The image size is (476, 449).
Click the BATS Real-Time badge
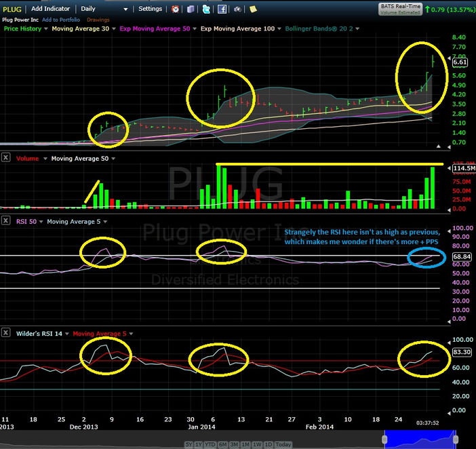tap(401, 9)
